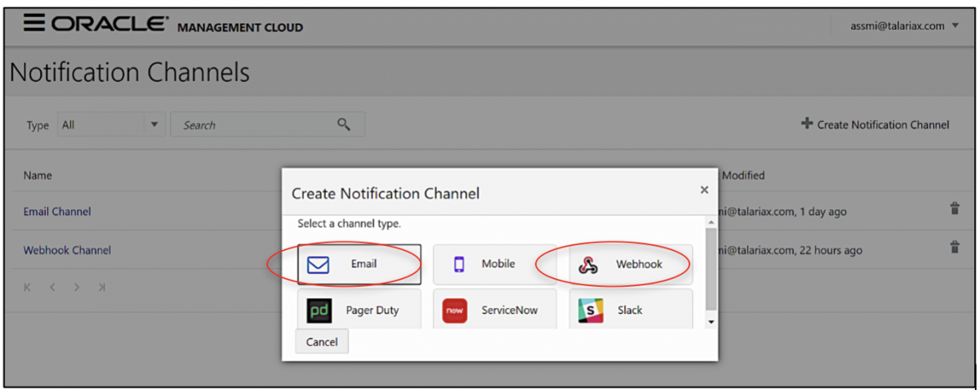
Task: Click the search magnifier icon
Action: click(344, 124)
